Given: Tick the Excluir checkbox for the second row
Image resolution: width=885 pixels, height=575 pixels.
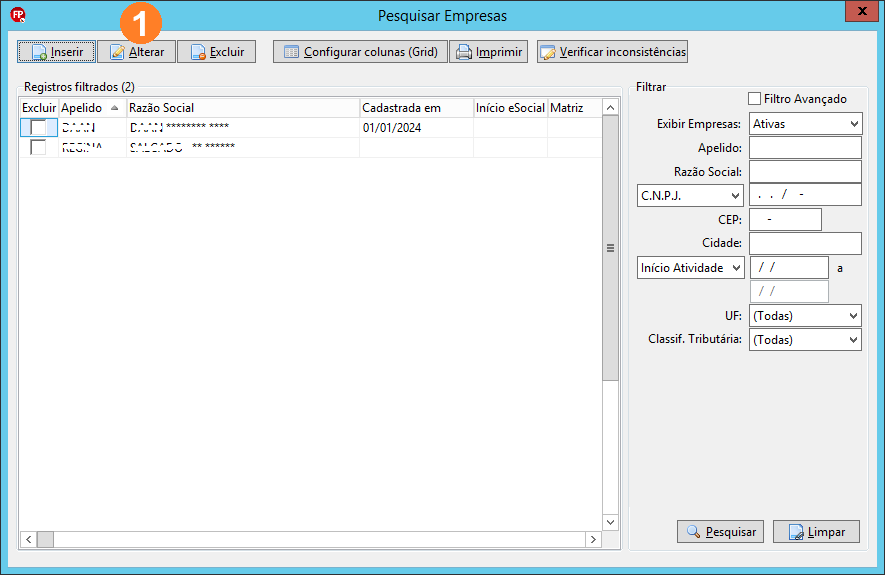Looking at the screenshot, I should pos(38,147).
